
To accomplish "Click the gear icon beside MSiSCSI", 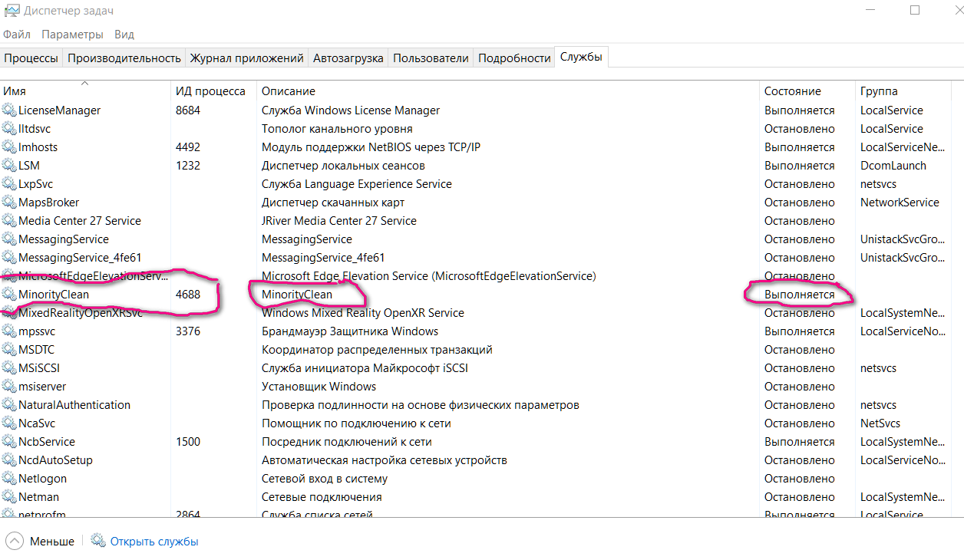I will [x=9, y=367].
